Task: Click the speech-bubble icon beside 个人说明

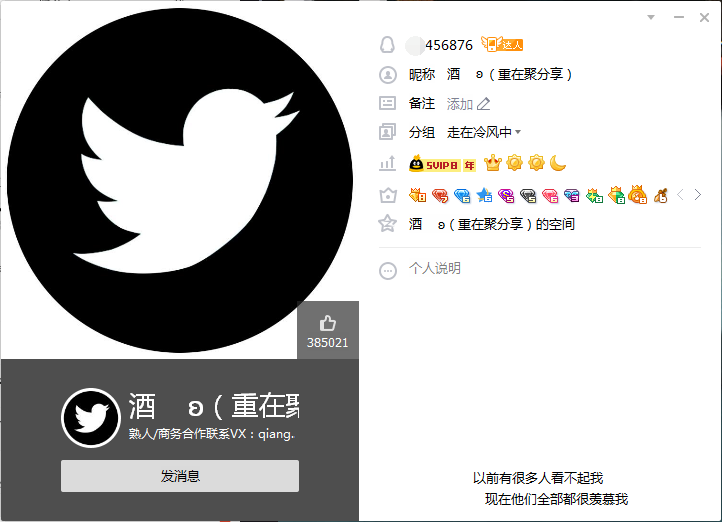Action: click(388, 271)
